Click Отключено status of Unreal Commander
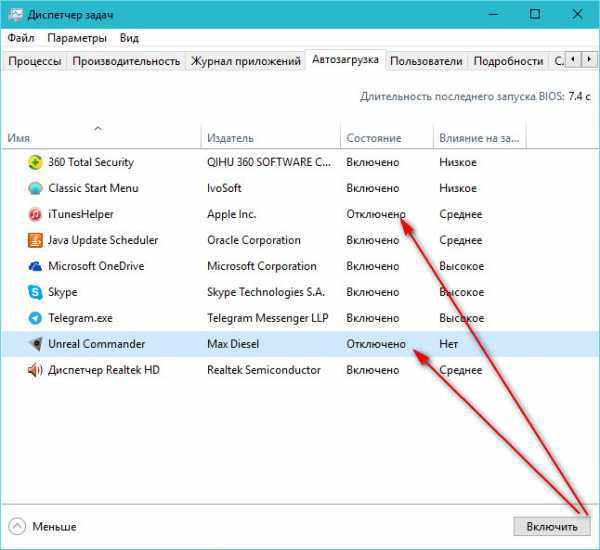600x550 pixels. (376, 344)
